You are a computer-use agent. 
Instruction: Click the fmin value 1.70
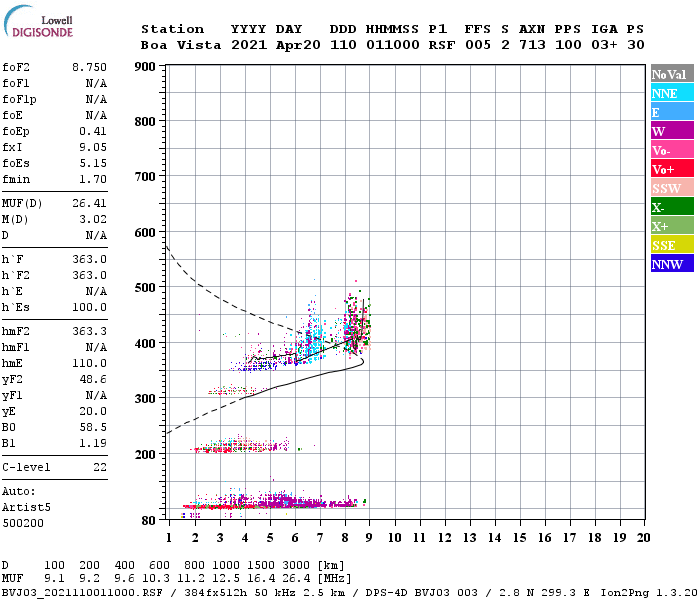93,179
